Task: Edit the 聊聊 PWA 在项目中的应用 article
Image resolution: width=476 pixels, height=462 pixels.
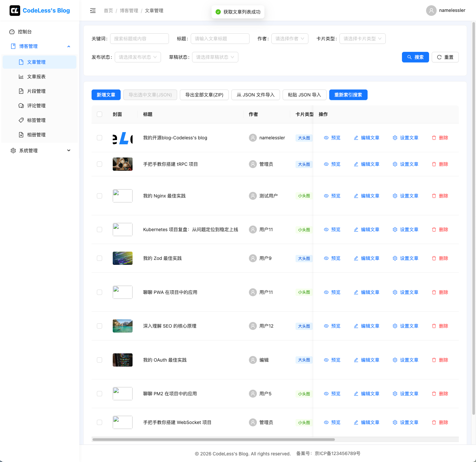Action: click(x=367, y=292)
